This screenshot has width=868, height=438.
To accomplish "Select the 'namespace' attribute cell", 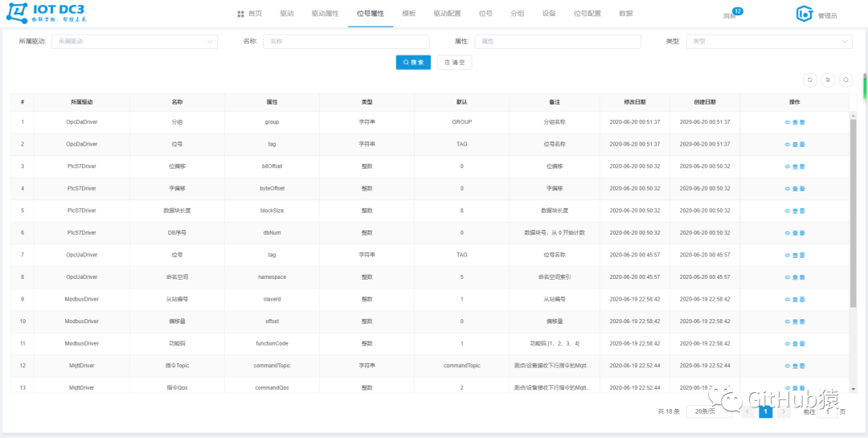I will coord(272,277).
